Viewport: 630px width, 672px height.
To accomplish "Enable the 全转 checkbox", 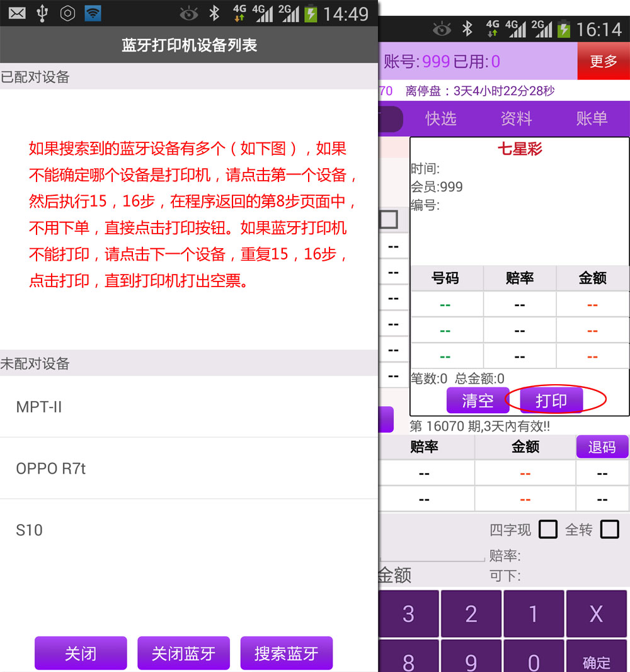I will [x=609, y=530].
